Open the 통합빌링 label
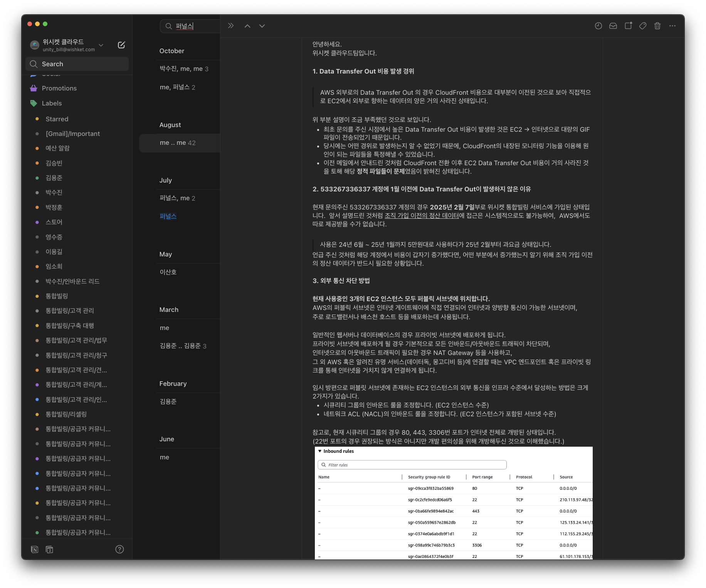The image size is (706, 588). click(x=57, y=296)
